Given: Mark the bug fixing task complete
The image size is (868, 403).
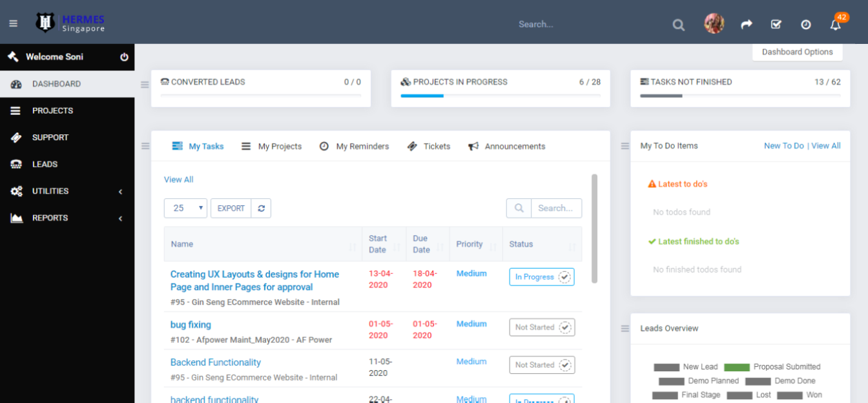Looking at the screenshot, I should point(564,327).
